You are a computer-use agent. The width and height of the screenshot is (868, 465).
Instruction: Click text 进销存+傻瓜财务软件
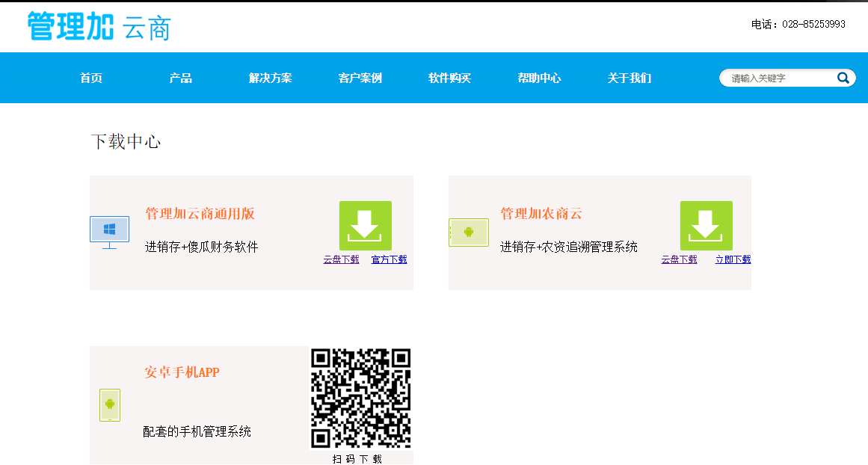point(202,247)
